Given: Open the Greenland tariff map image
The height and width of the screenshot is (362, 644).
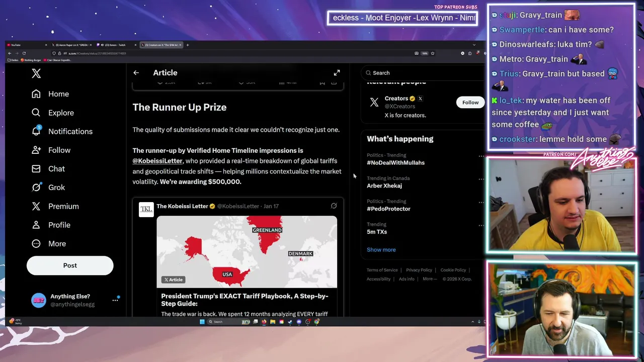Looking at the screenshot, I should [x=247, y=252].
